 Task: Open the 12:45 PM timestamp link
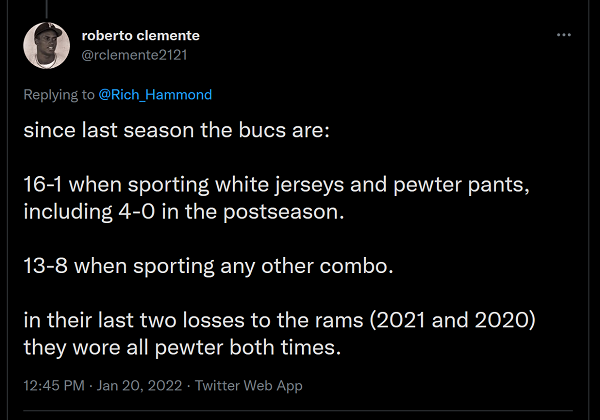(54, 385)
